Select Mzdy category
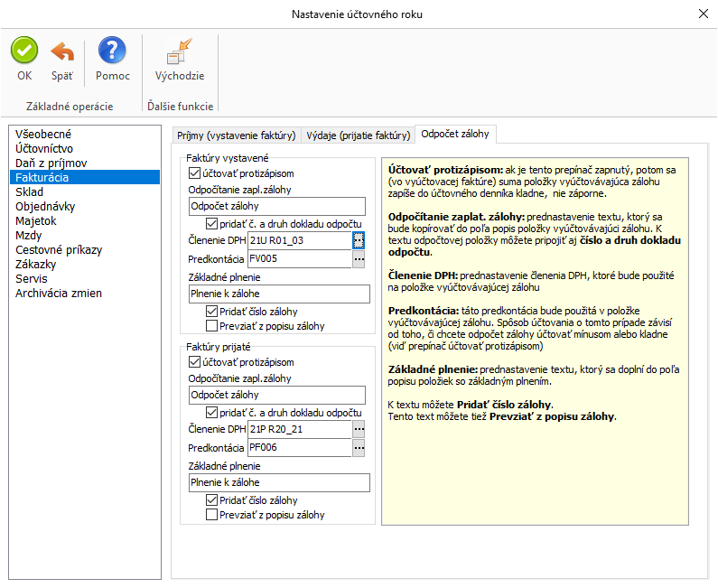718x588 pixels. [x=85, y=236]
